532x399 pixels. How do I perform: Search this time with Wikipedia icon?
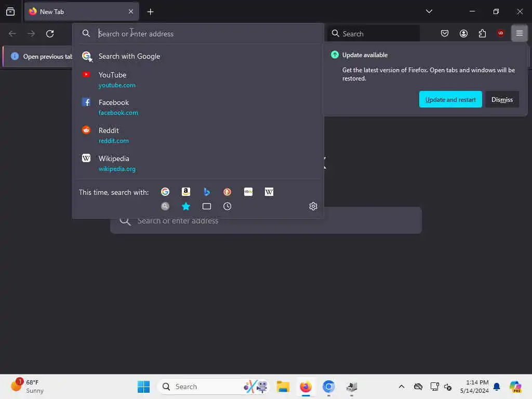tap(269, 192)
